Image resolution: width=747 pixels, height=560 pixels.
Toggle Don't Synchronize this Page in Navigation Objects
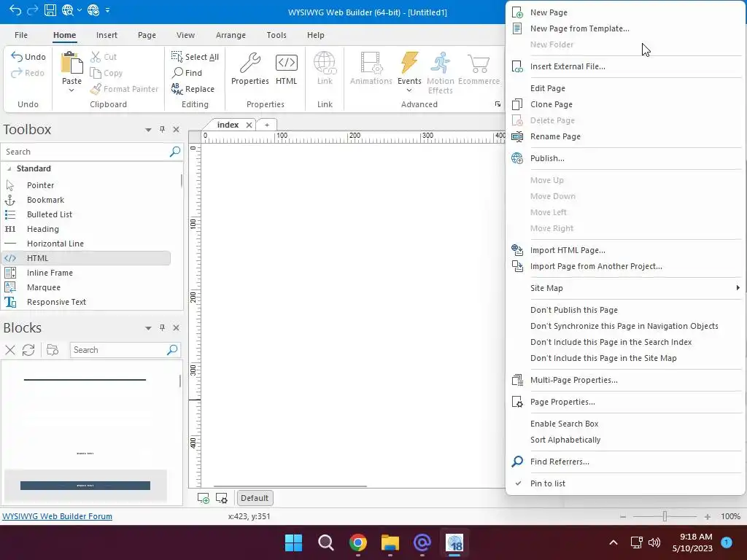click(x=625, y=326)
